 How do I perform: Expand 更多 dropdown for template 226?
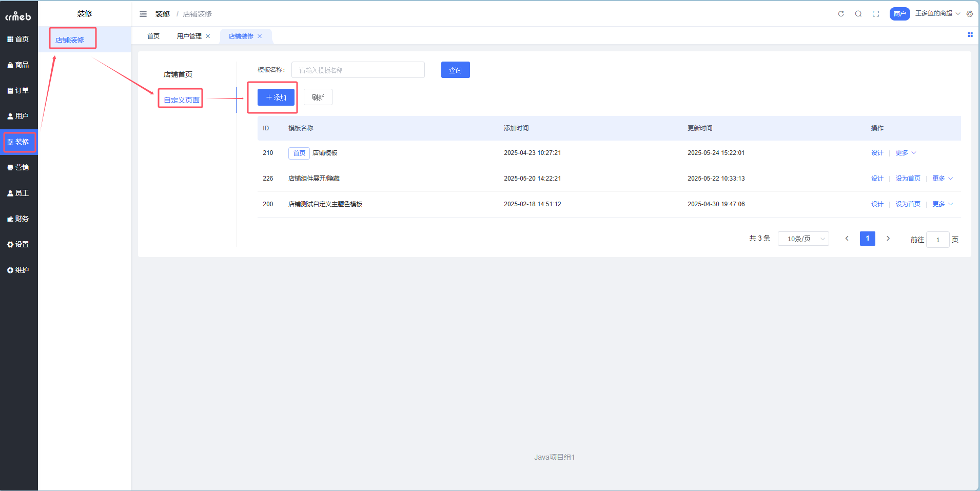[x=943, y=179]
